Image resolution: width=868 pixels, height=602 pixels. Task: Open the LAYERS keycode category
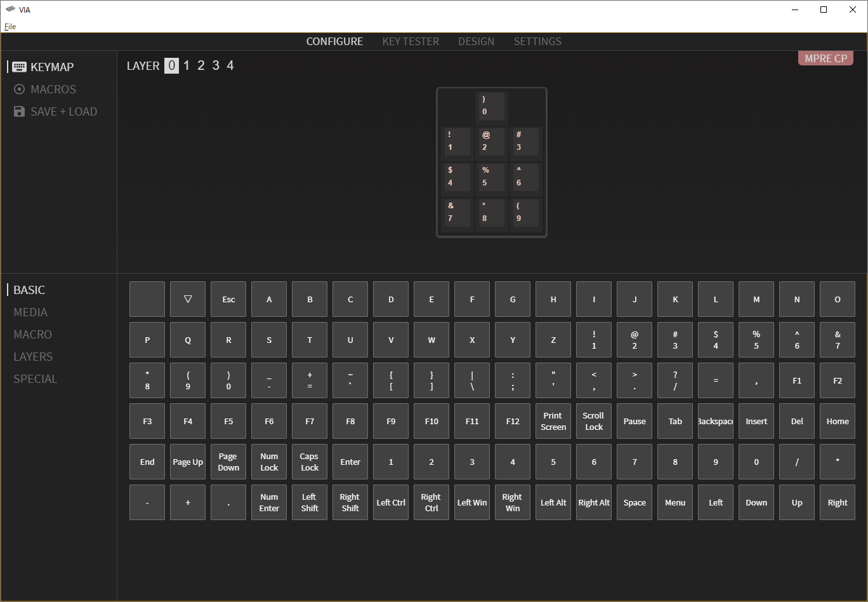click(x=33, y=357)
